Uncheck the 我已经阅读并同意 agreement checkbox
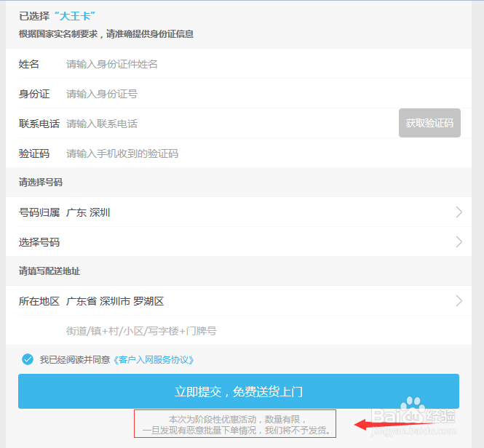484x448 pixels. tap(28, 359)
